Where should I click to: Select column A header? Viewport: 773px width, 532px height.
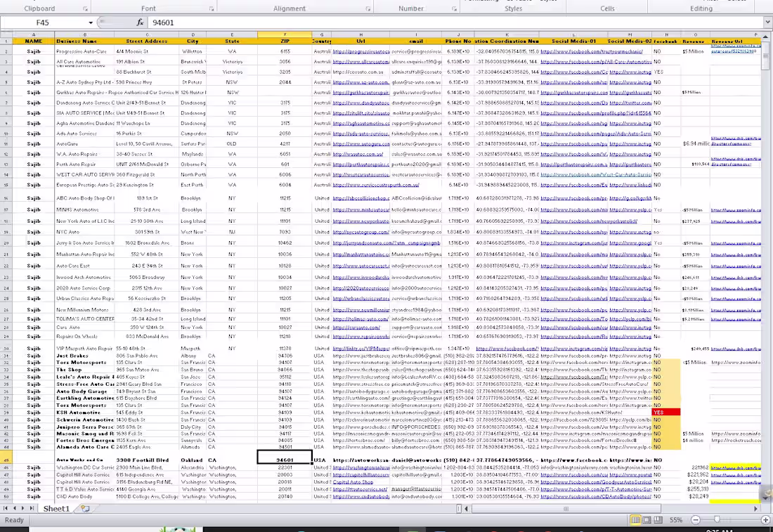point(34,34)
